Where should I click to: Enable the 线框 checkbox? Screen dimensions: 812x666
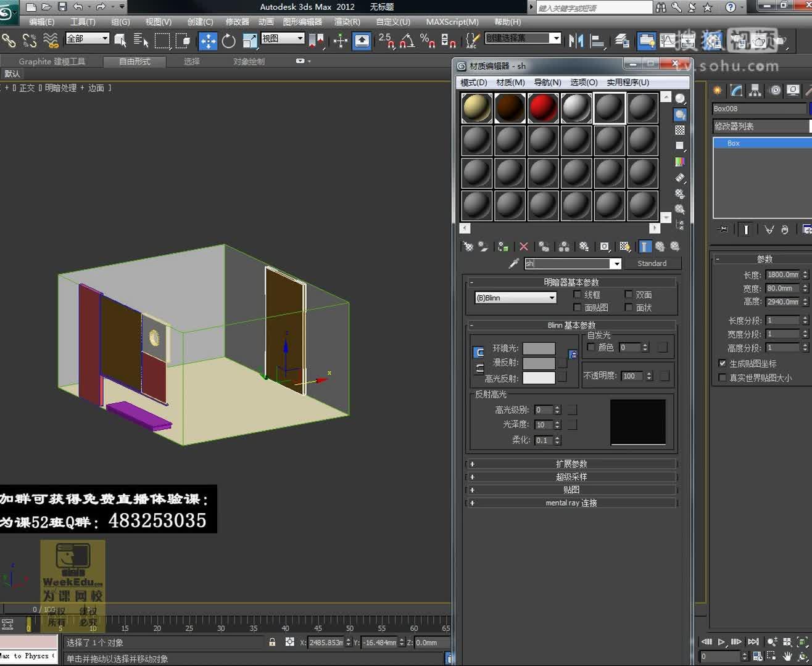578,295
